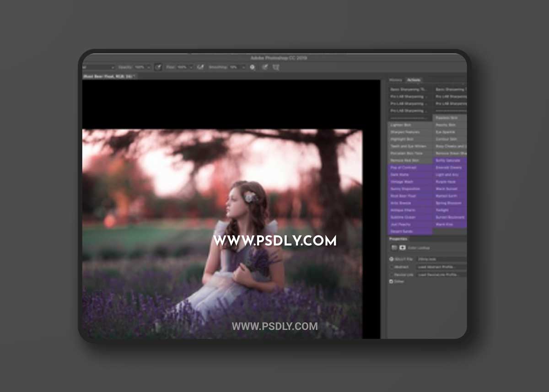549x392 pixels.
Task: Enable airbrush-style build-up icon
Action: 200,67
